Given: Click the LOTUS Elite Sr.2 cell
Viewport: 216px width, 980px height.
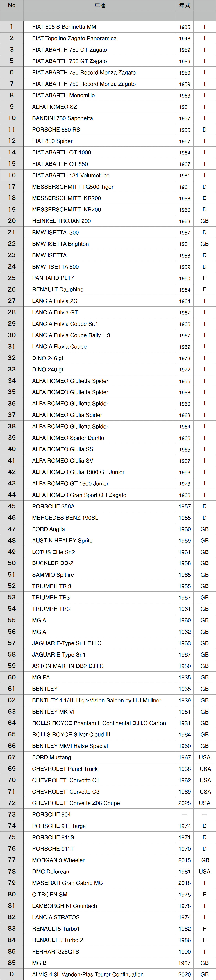Looking at the screenshot, I should (53, 552).
